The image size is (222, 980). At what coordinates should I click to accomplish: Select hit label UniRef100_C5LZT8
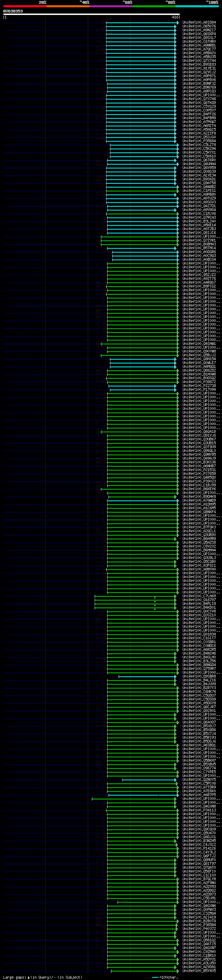[x=199, y=145]
